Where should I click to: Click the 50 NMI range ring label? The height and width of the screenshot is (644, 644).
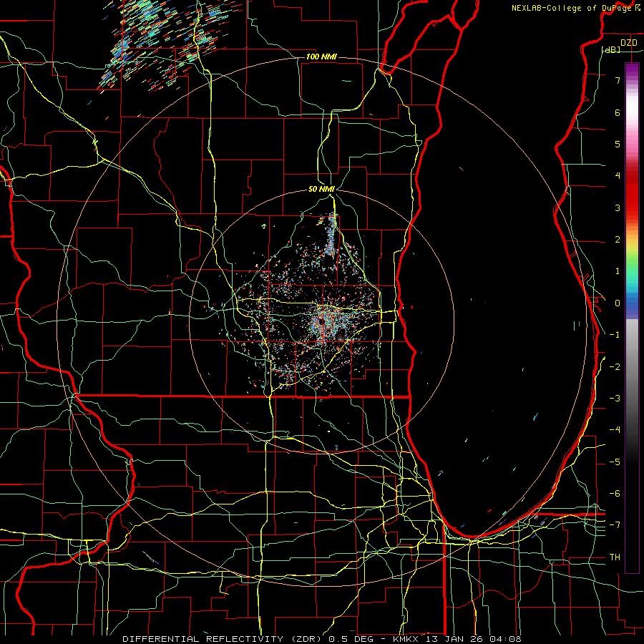(x=321, y=189)
